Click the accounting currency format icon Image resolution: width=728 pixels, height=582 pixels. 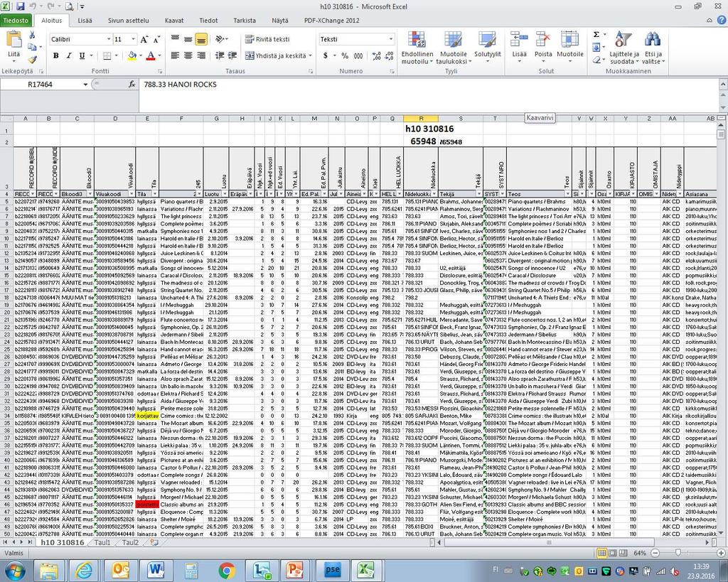tap(326, 55)
